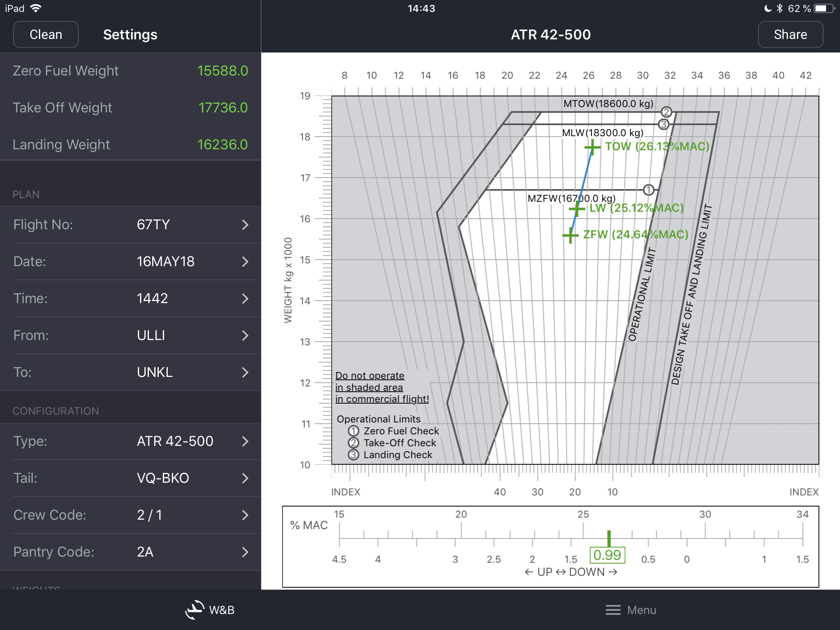Expand the Tail VQ-BKO chevron
The height and width of the screenshot is (630, 840).
click(x=245, y=478)
